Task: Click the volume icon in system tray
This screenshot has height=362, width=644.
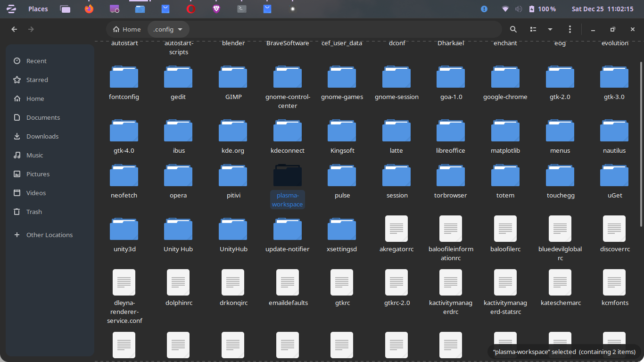Action: coord(519,9)
